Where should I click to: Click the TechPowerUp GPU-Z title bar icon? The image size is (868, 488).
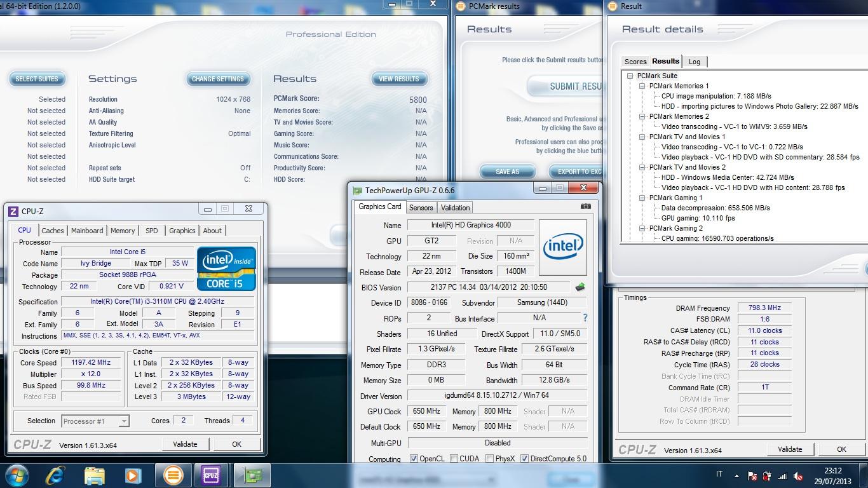(358, 190)
